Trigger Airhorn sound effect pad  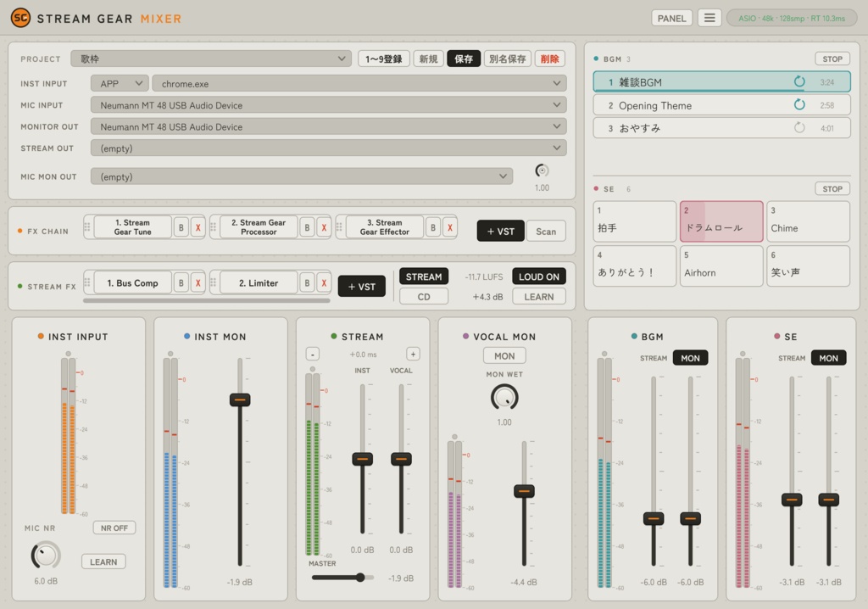pos(721,266)
